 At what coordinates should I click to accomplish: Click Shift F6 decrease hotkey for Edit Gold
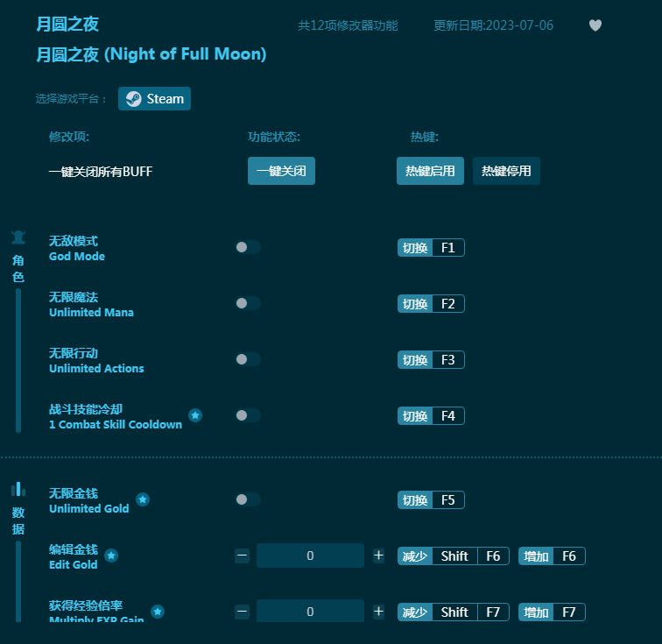[454, 556]
